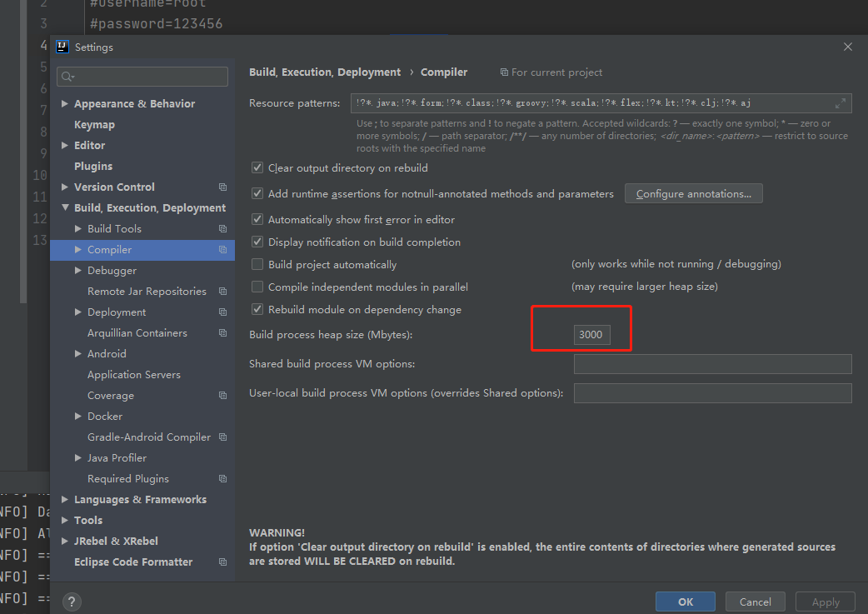Expand Version Control section arrow
The image size is (868, 614).
pos(65,187)
